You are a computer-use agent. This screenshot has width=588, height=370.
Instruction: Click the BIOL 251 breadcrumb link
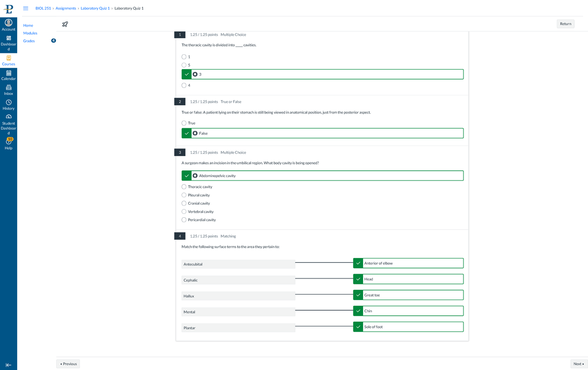(43, 8)
